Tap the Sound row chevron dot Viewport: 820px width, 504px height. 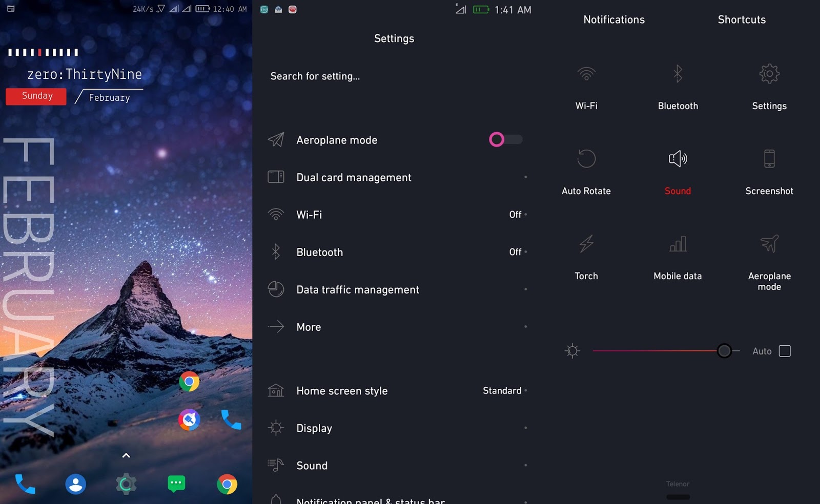(525, 465)
